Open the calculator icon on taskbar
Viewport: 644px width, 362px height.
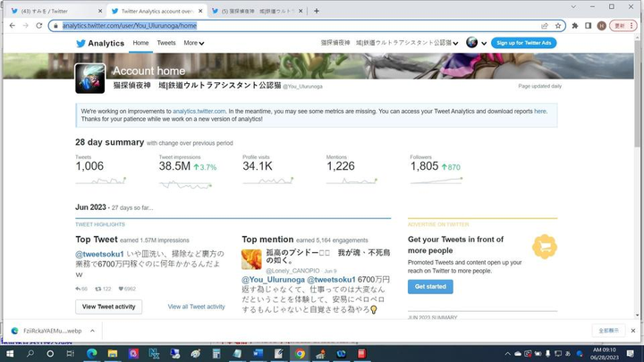click(x=216, y=353)
